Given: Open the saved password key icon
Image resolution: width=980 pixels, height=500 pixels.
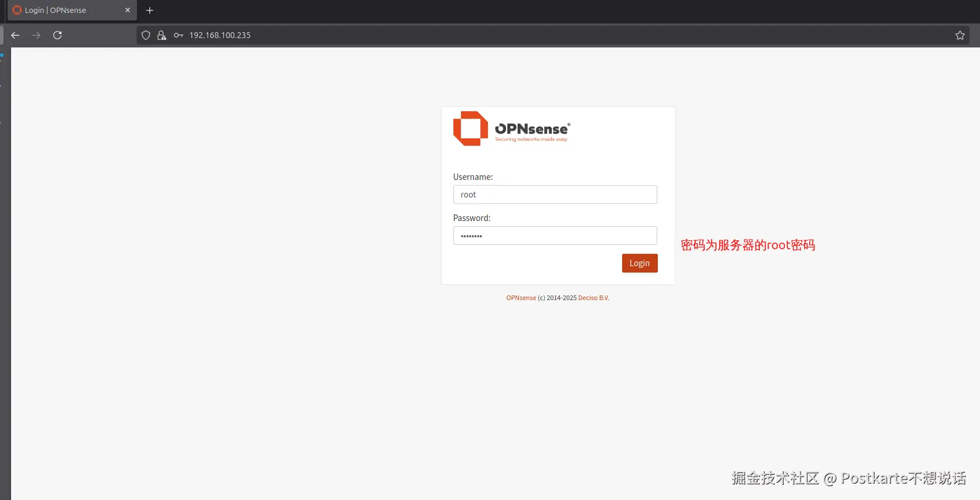Looking at the screenshot, I should [179, 35].
